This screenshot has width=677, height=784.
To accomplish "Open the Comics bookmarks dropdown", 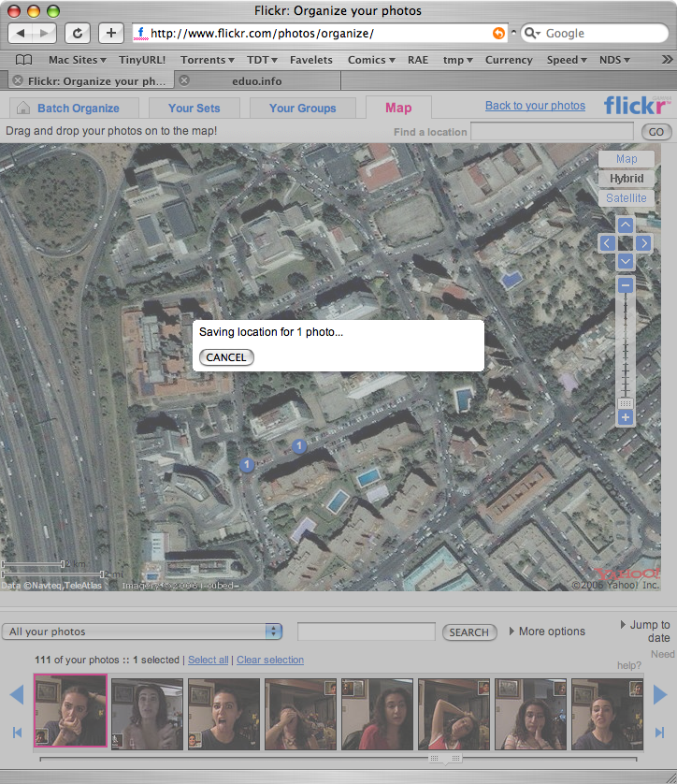I will (x=371, y=60).
